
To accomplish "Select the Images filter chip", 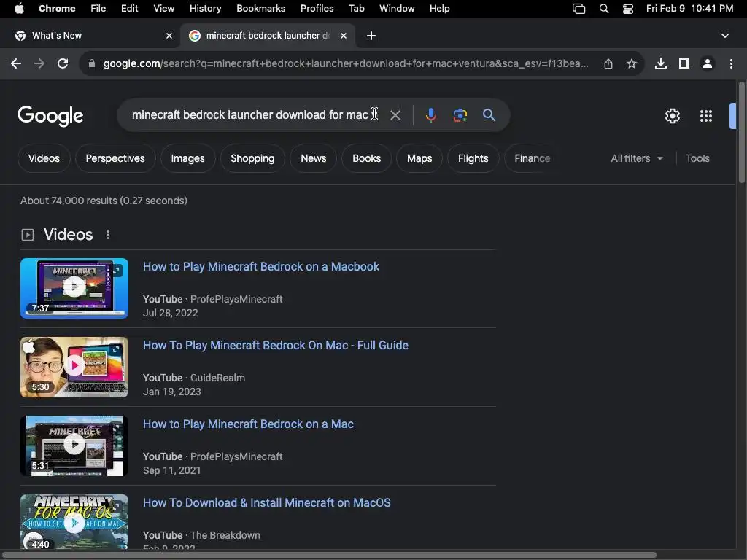I will [x=187, y=158].
